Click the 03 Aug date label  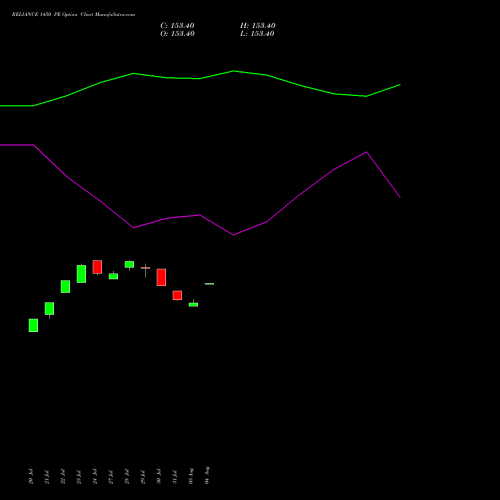tap(191, 476)
